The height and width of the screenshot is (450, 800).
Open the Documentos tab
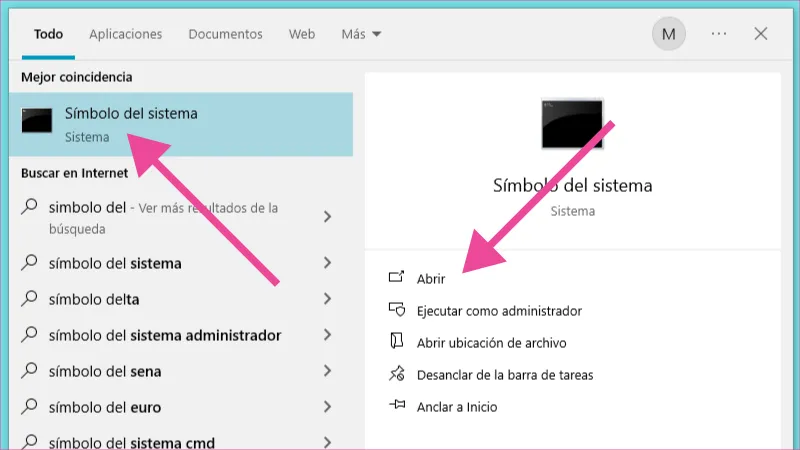(226, 34)
